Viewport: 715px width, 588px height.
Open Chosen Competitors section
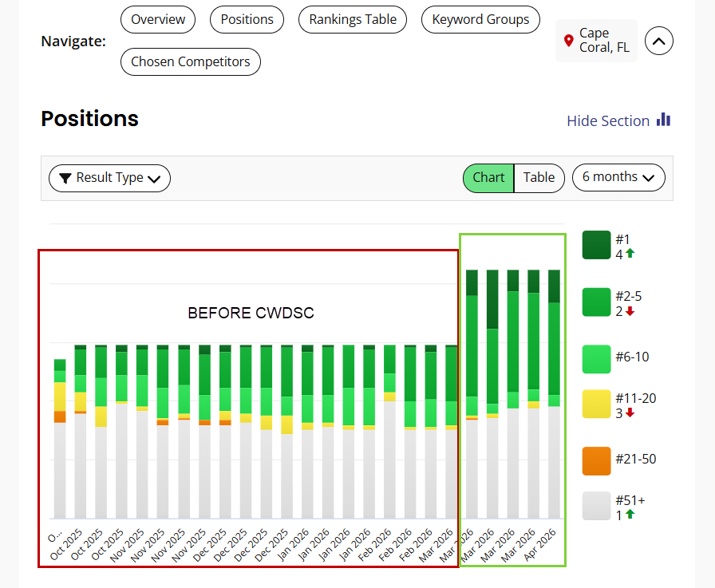click(x=191, y=61)
